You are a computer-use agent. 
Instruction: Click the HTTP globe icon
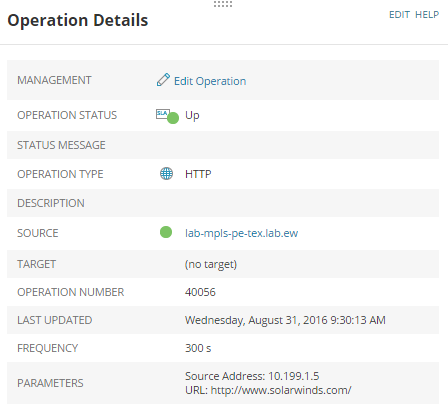coord(166,174)
